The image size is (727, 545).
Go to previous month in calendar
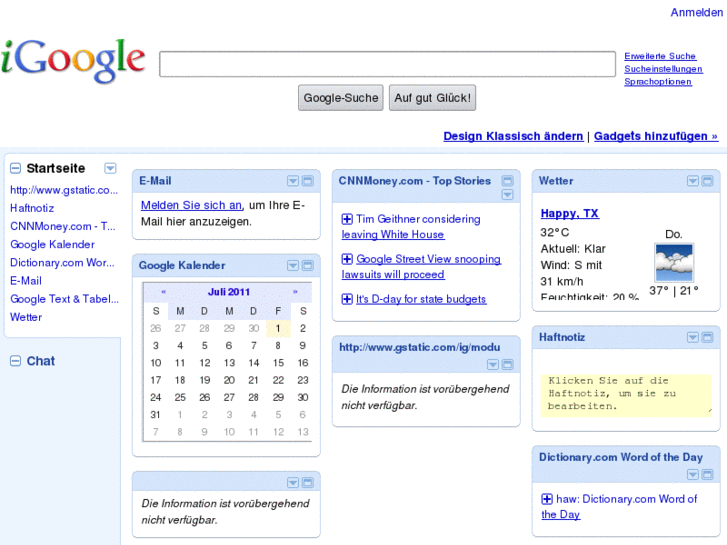click(x=163, y=292)
